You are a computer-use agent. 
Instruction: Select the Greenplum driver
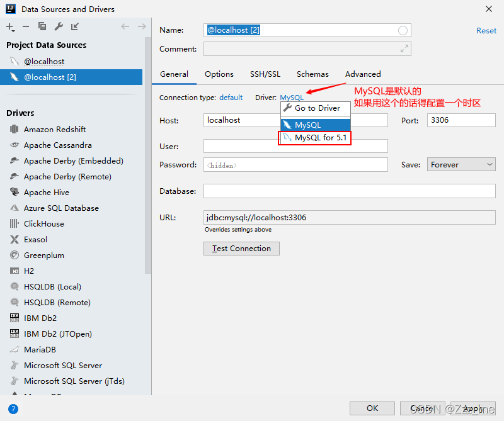point(44,255)
